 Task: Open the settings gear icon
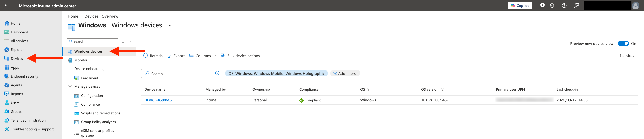click(552, 6)
